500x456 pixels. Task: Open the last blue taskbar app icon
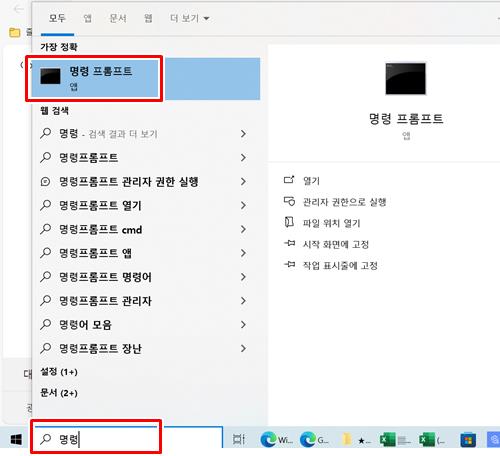(493, 440)
